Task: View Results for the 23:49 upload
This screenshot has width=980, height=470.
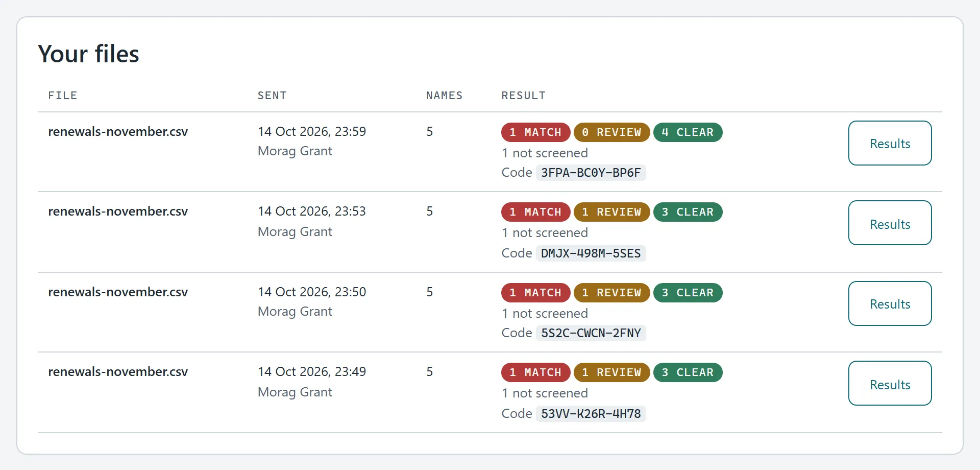Action: click(x=890, y=383)
